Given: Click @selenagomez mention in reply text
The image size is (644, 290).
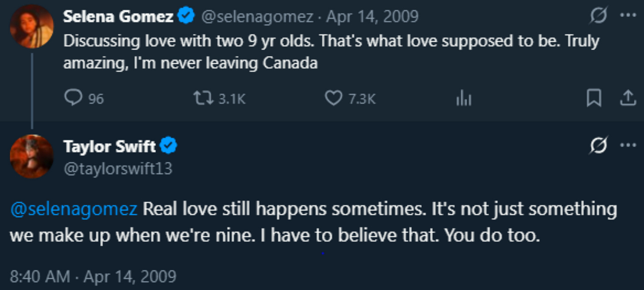Looking at the screenshot, I should tap(73, 209).
